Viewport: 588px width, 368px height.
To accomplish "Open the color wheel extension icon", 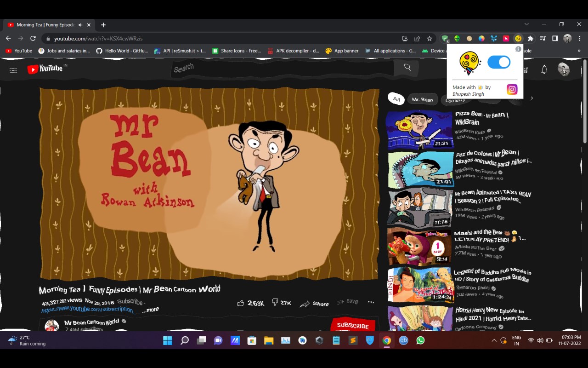I will (x=481, y=39).
